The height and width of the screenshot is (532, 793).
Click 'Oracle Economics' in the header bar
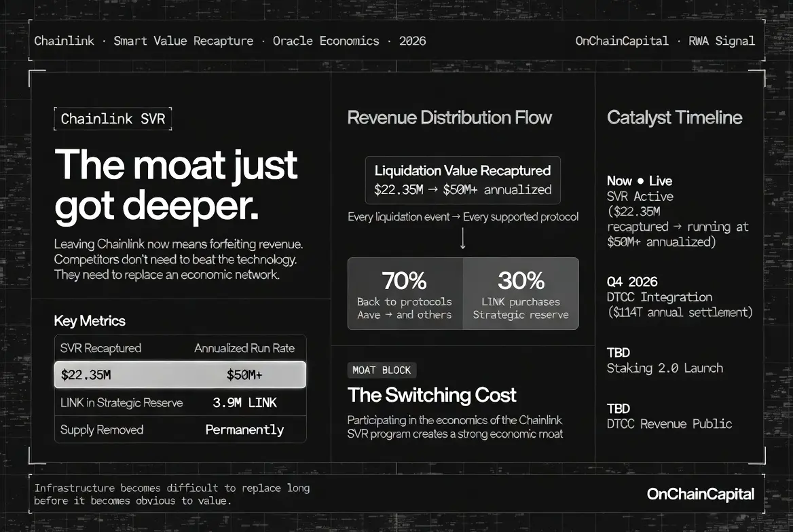326,41
